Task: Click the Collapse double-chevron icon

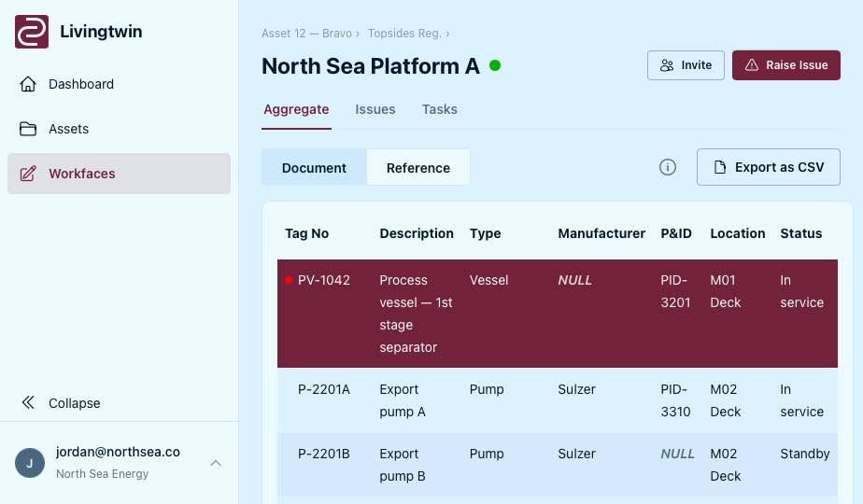Action: point(28,403)
